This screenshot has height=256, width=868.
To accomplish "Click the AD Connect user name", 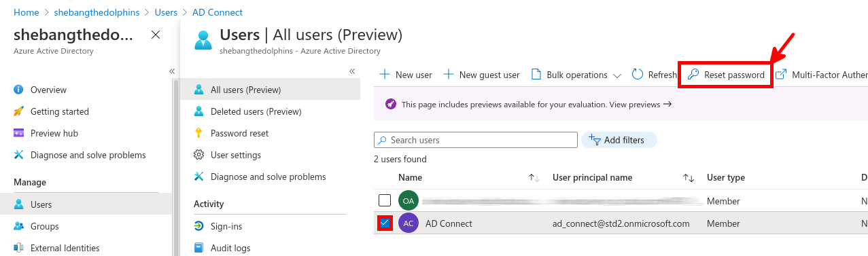I will coord(449,223).
